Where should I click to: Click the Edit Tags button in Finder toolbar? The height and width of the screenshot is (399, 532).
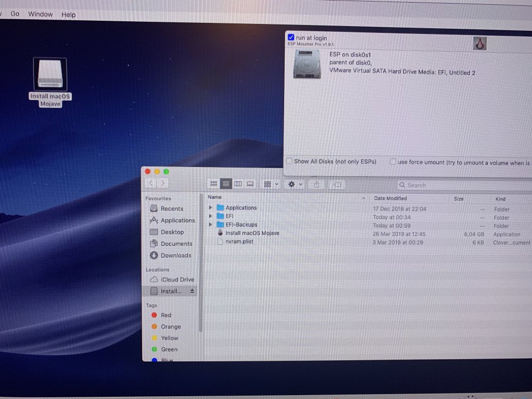coord(337,185)
